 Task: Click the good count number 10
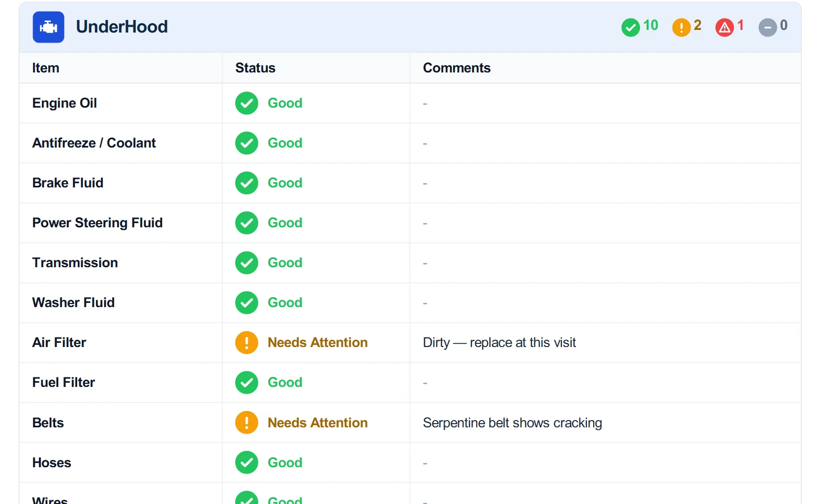click(x=650, y=25)
